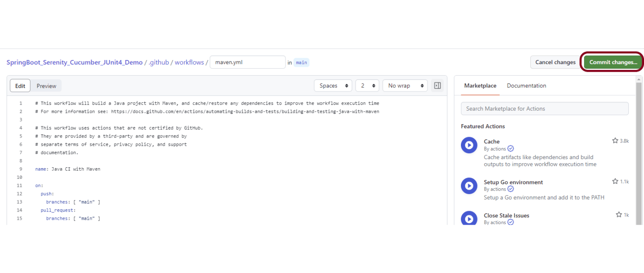
Task: Open the SpringBoot_Serenity_Cucumber_JUnit4_Demo repository link
Action: click(x=74, y=62)
